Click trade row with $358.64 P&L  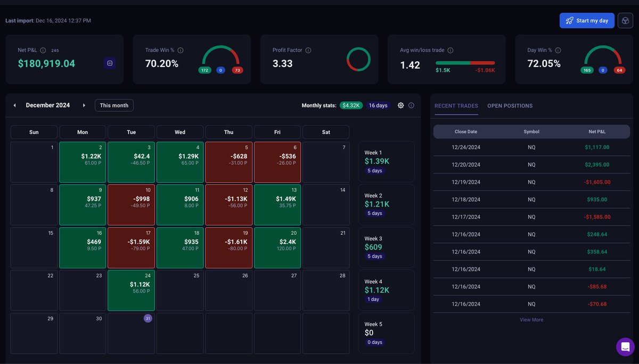[x=531, y=252]
